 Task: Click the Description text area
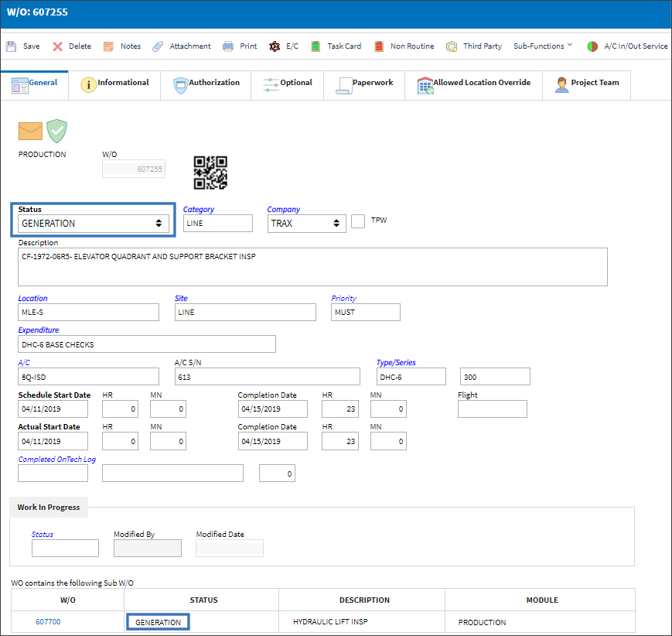click(312, 267)
